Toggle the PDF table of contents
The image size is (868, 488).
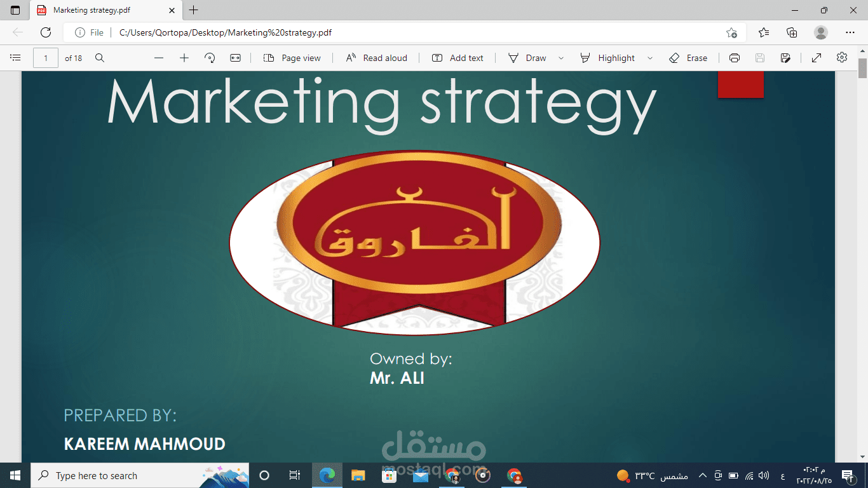(15, 58)
